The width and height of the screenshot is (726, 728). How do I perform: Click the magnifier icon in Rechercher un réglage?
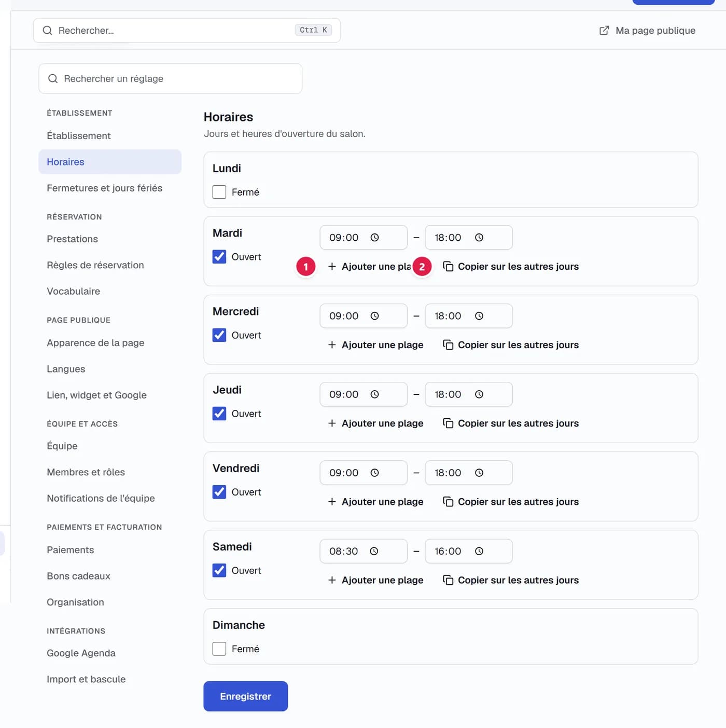53,79
